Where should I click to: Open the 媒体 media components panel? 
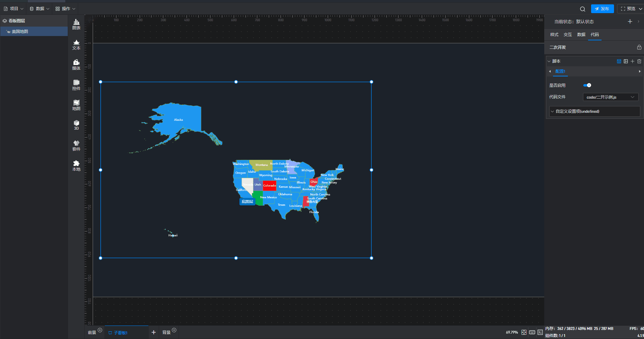pos(76,65)
